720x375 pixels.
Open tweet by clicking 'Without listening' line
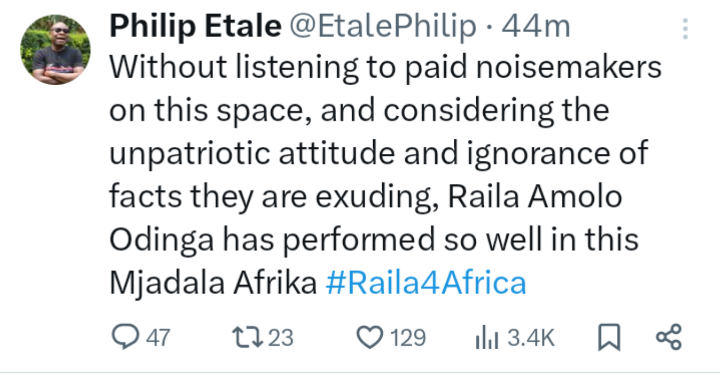(385, 67)
